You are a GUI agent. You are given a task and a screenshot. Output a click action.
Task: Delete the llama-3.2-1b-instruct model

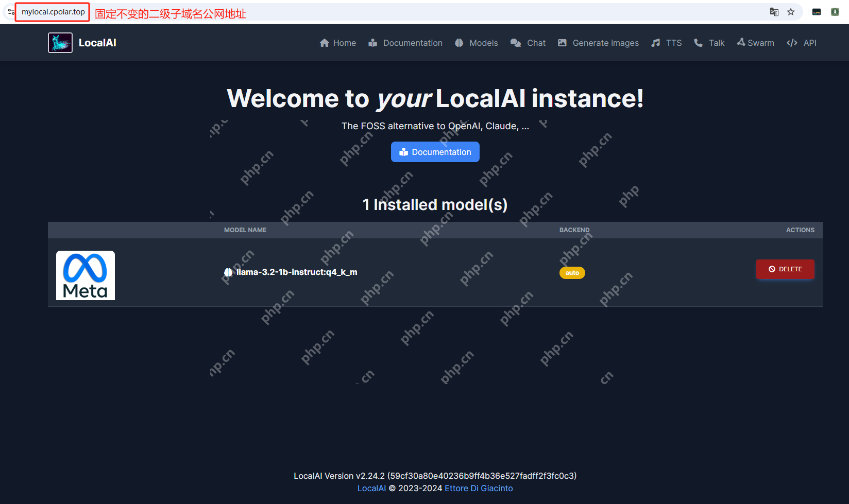[x=785, y=269]
